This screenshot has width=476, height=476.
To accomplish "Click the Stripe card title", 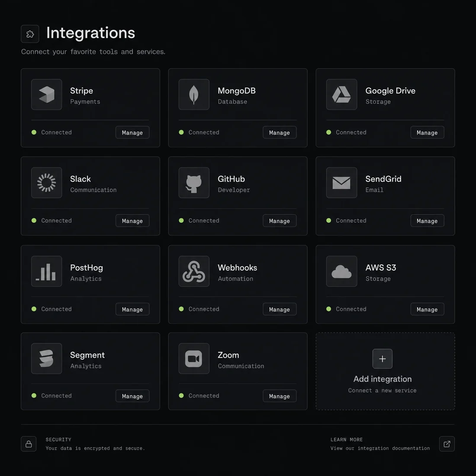I will point(82,91).
